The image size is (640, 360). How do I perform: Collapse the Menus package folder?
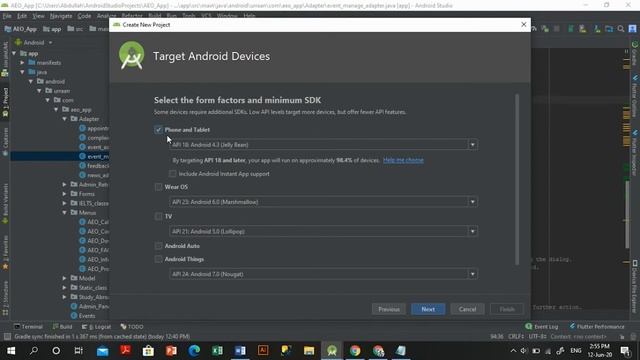tap(64, 213)
